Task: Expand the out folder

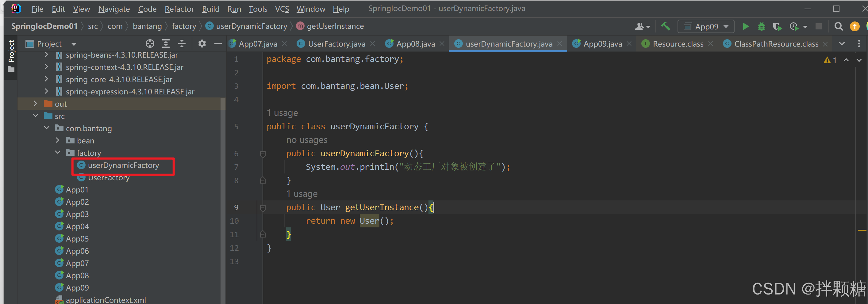Action: click(35, 104)
